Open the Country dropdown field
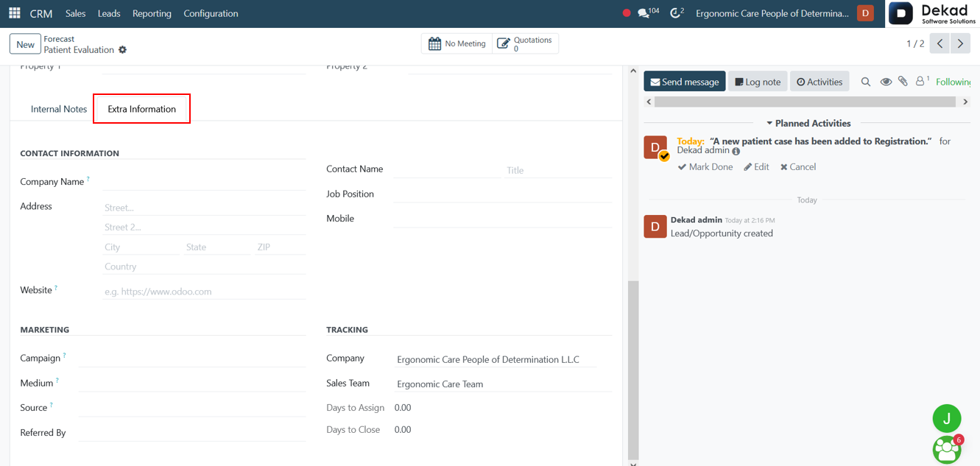 [205, 266]
